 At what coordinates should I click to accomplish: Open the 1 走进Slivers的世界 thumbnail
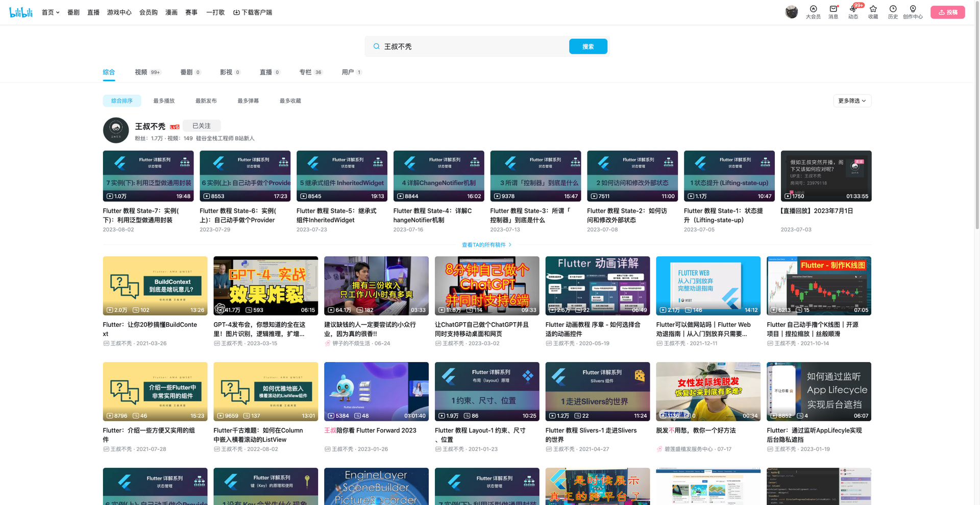pos(598,392)
